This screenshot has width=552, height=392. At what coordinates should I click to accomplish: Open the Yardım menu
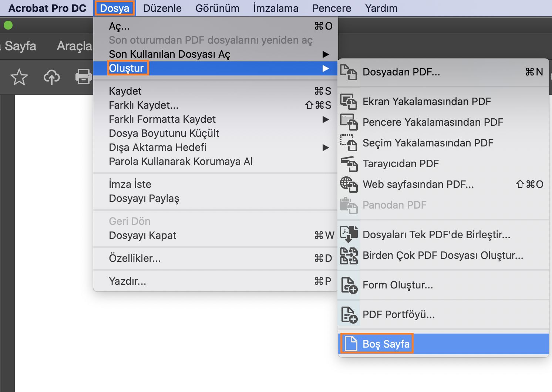381,8
